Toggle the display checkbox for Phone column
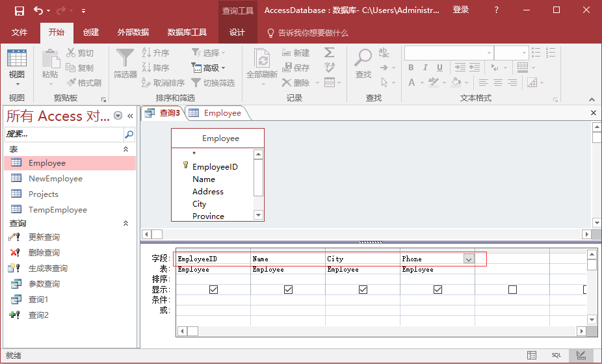602x364 pixels. (438, 290)
